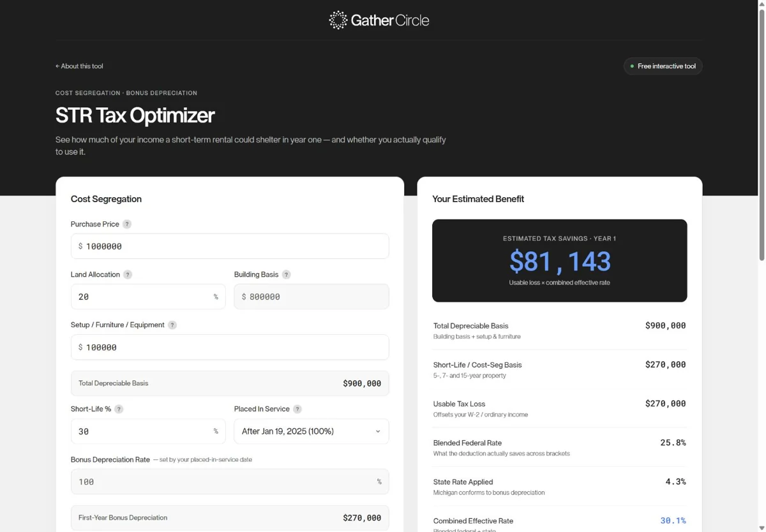766x532 pixels.
Task: Go back via About this tool link
Action: tap(79, 66)
